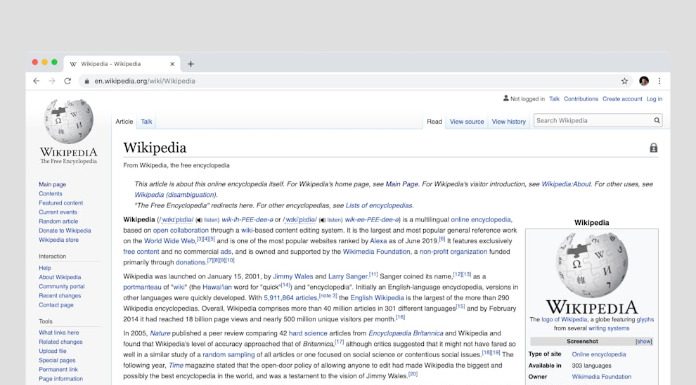The image size is (696, 385).
Task: Click the Permanent link tool
Action: pos(58,369)
